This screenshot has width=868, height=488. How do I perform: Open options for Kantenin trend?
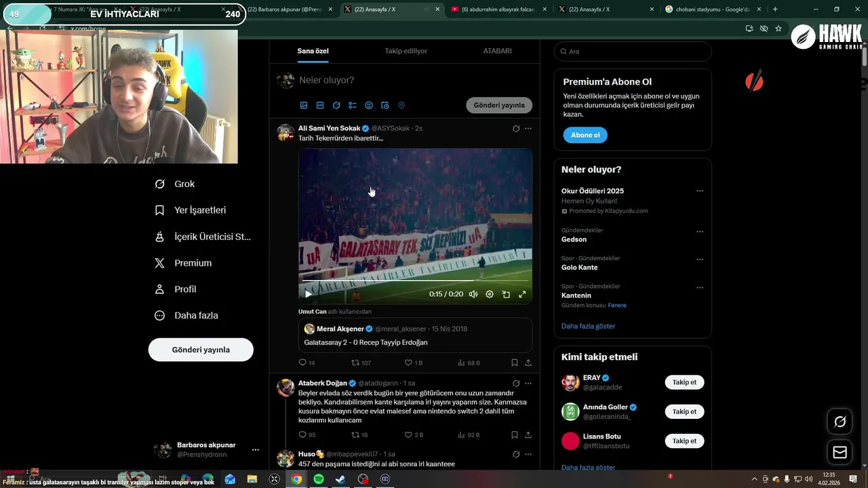(x=700, y=287)
